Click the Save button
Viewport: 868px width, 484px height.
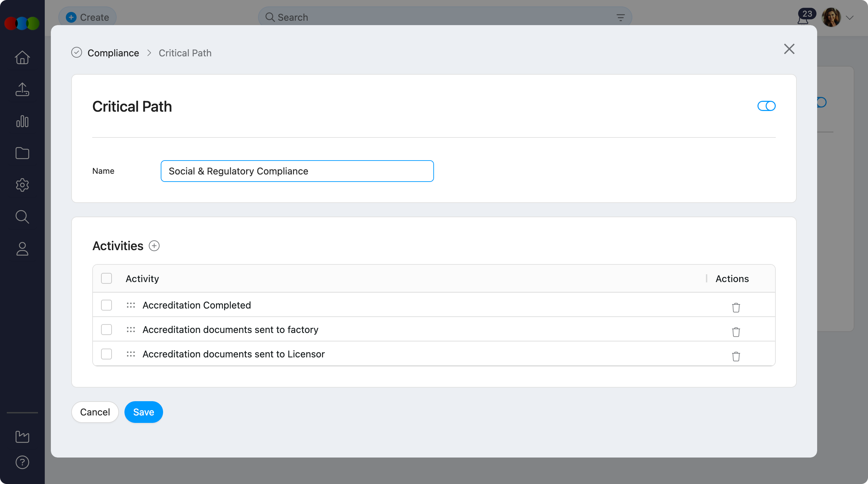click(x=144, y=412)
